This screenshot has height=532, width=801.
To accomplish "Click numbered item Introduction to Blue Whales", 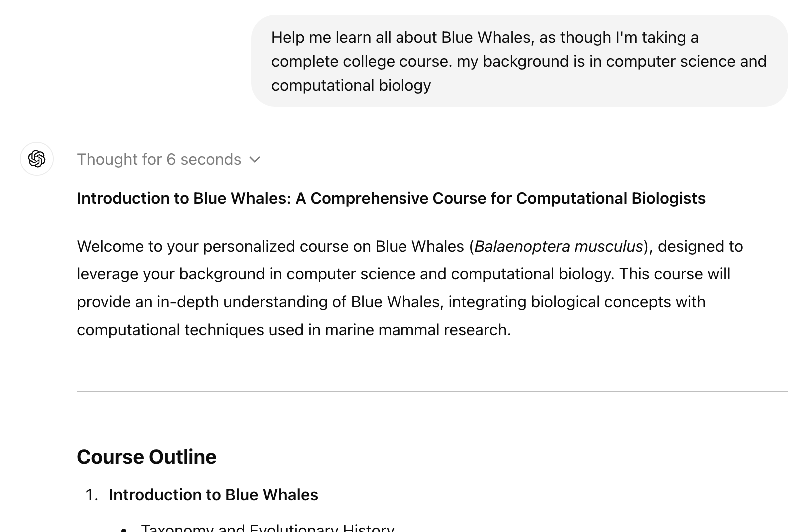I will point(213,495).
